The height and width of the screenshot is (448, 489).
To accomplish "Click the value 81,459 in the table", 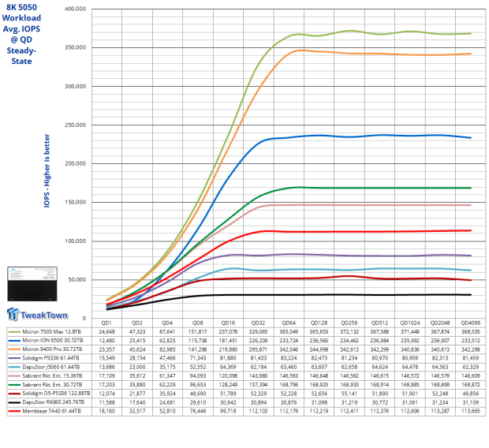I will point(471,358).
